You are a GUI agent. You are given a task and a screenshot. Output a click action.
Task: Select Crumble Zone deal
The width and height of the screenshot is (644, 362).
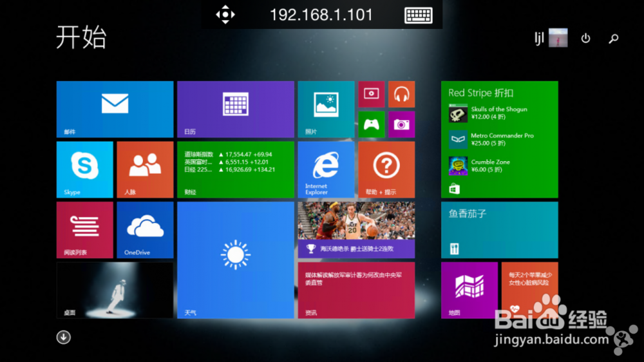[480, 166]
